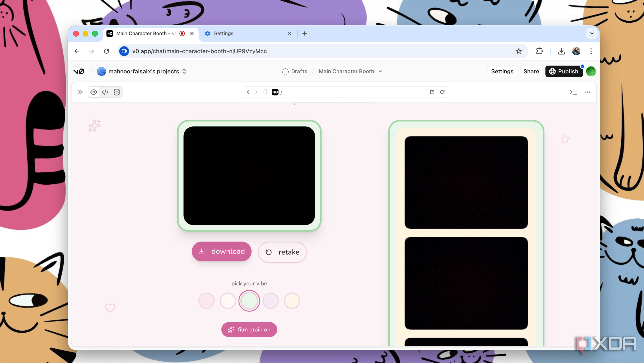Go forward in the preview pane

(x=256, y=92)
